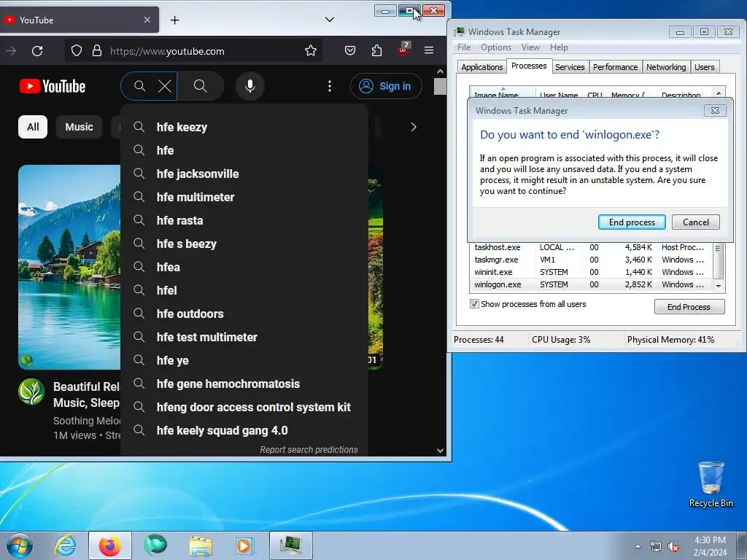Choose the 'hfe keezy' search suggestion
747x560 pixels.
[244, 127]
